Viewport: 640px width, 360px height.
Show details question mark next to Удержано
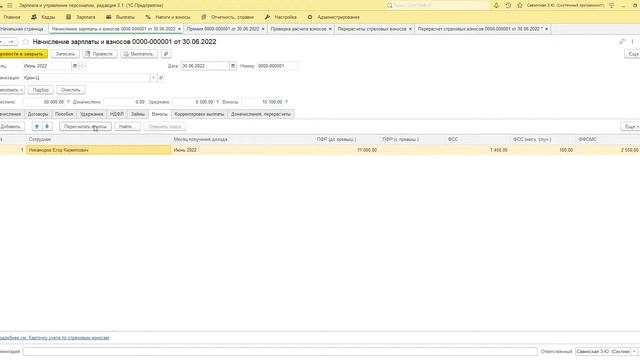pyautogui.click(x=218, y=102)
